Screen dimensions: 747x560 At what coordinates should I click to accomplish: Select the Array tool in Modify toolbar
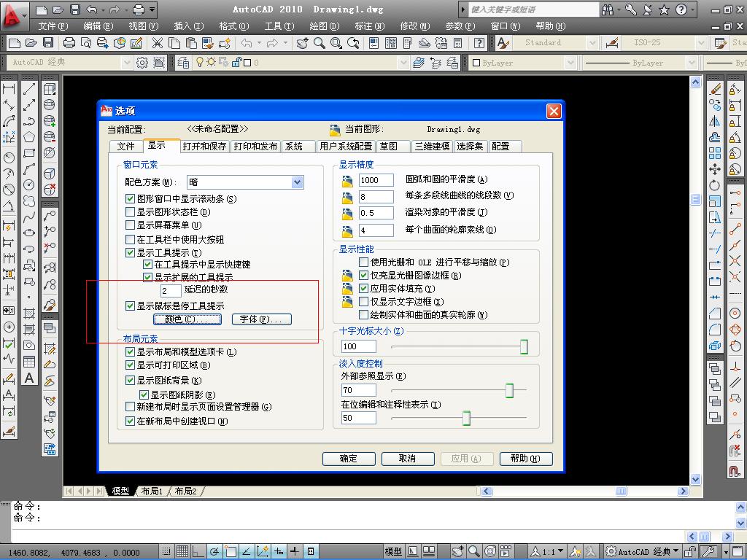click(x=715, y=153)
